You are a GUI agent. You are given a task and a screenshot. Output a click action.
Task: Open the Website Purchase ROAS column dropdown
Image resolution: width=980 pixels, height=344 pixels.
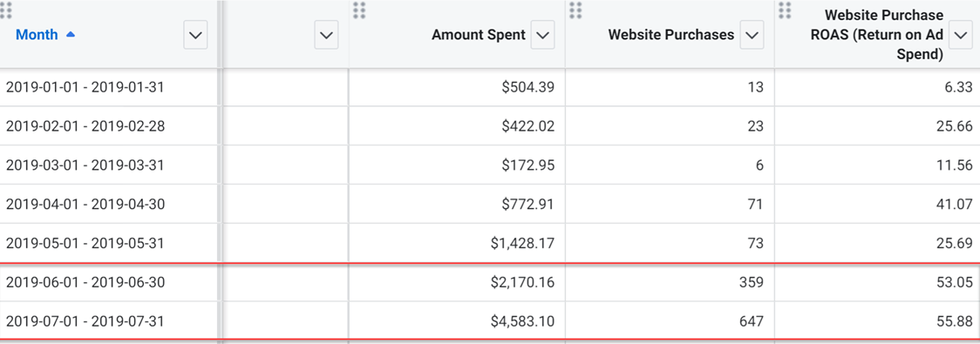pyautogui.click(x=960, y=37)
